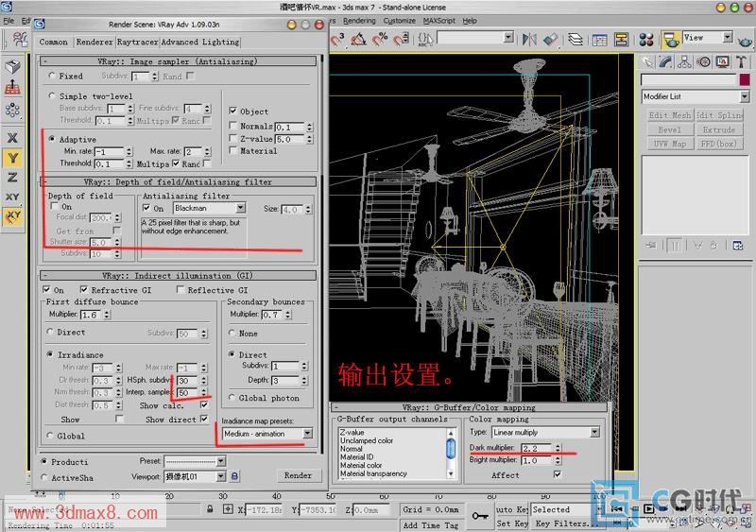Screen dimensions: 756x532
Task: Open the Curve Editor icon
Action: point(599,40)
